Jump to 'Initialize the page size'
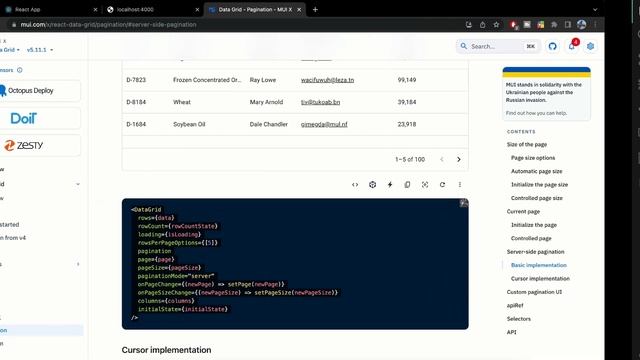Image resolution: width=640 pixels, height=360 pixels. tap(539, 184)
